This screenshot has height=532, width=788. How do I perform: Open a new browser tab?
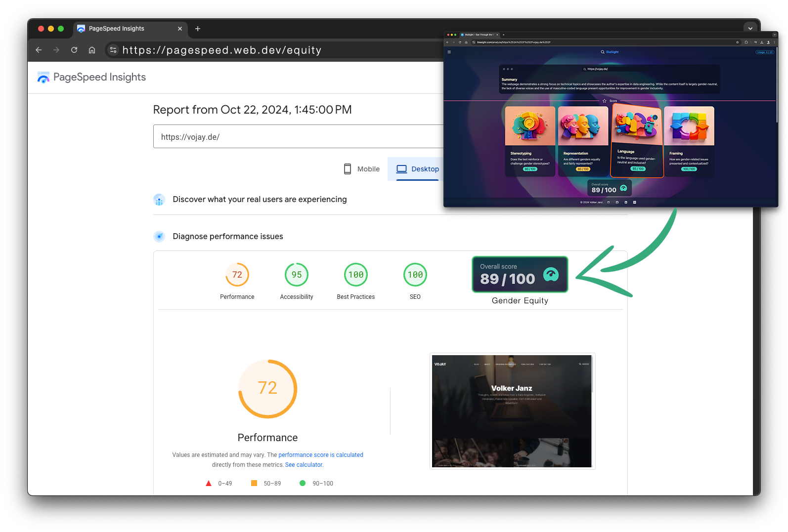[198, 29]
